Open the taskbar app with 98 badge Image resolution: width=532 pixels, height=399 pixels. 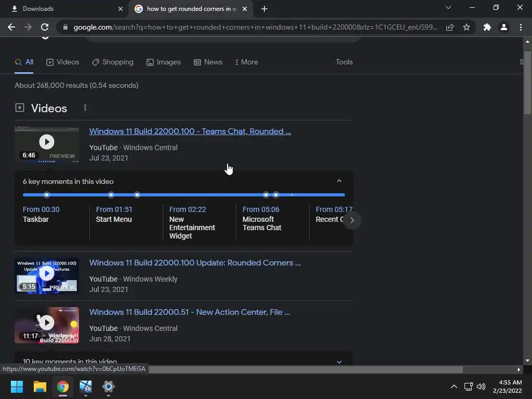(86, 387)
